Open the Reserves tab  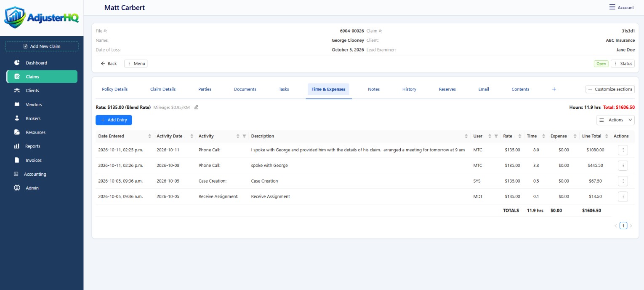point(447,89)
